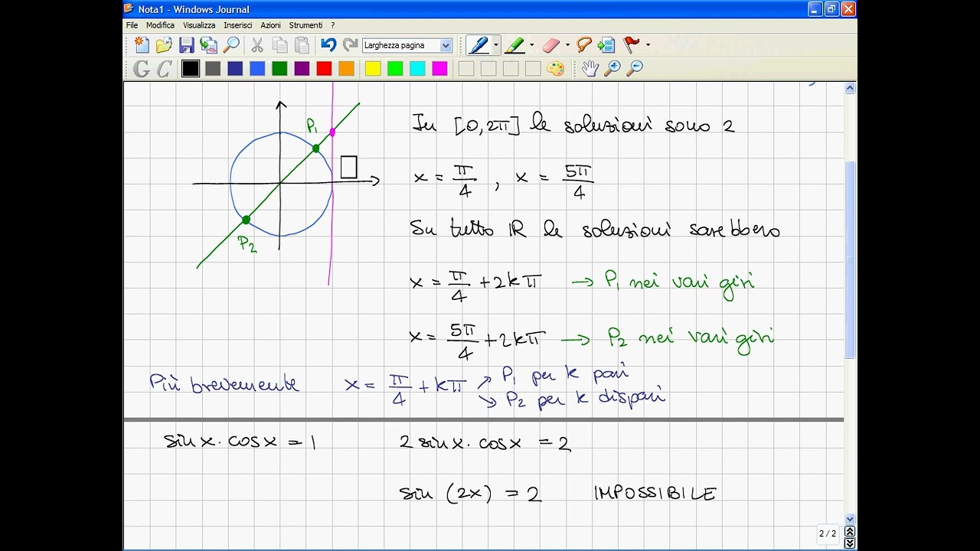Image resolution: width=980 pixels, height=551 pixels.
Task: Expand Flag options arrow
Action: coord(648,45)
